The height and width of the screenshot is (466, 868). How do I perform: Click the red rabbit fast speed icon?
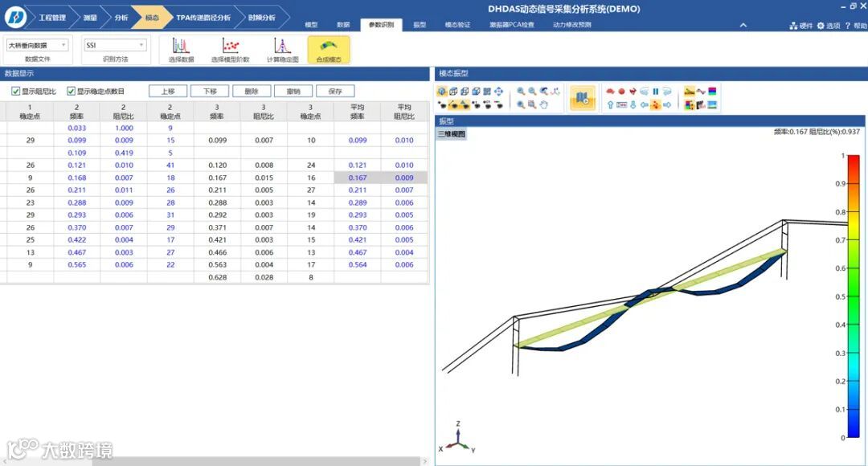coord(633,92)
